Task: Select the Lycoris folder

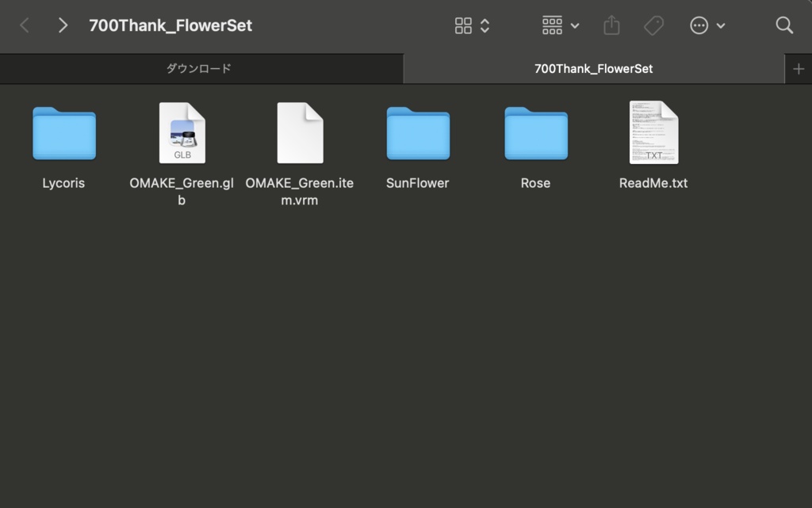Action: [x=64, y=133]
